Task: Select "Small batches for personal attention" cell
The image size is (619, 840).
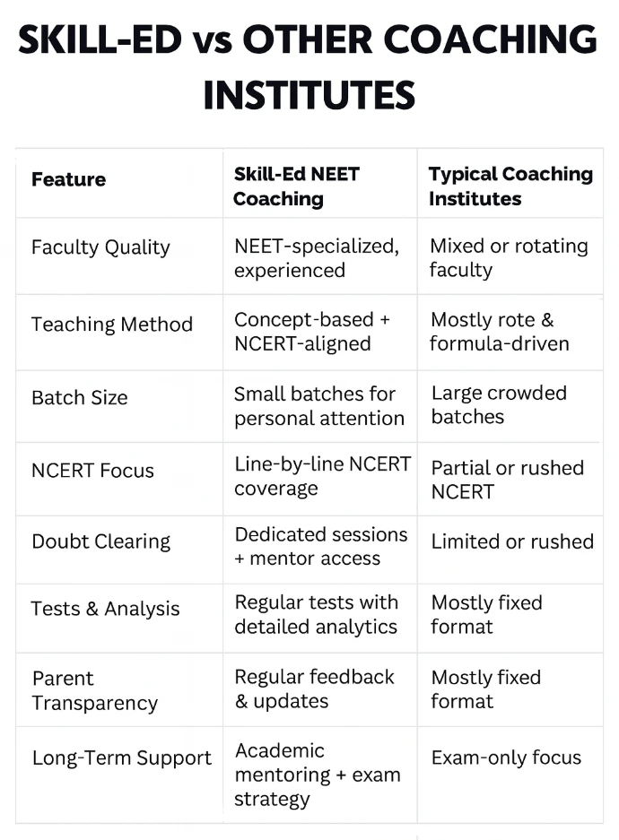Action: [318, 405]
